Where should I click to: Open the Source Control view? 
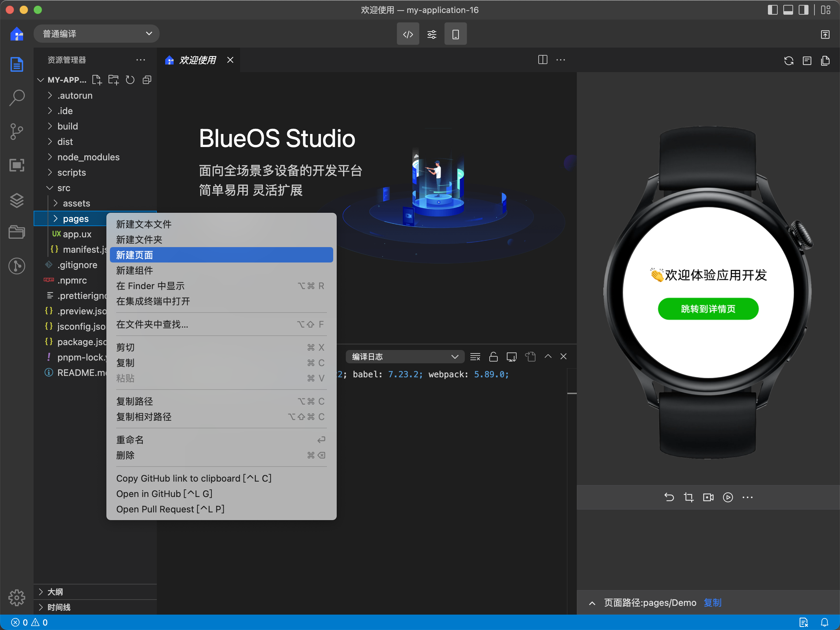tap(17, 132)
